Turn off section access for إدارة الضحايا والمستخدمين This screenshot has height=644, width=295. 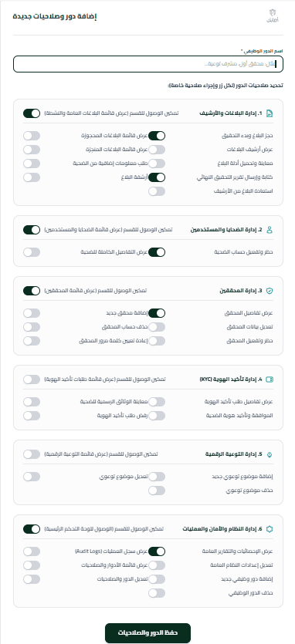click(32, 230)
